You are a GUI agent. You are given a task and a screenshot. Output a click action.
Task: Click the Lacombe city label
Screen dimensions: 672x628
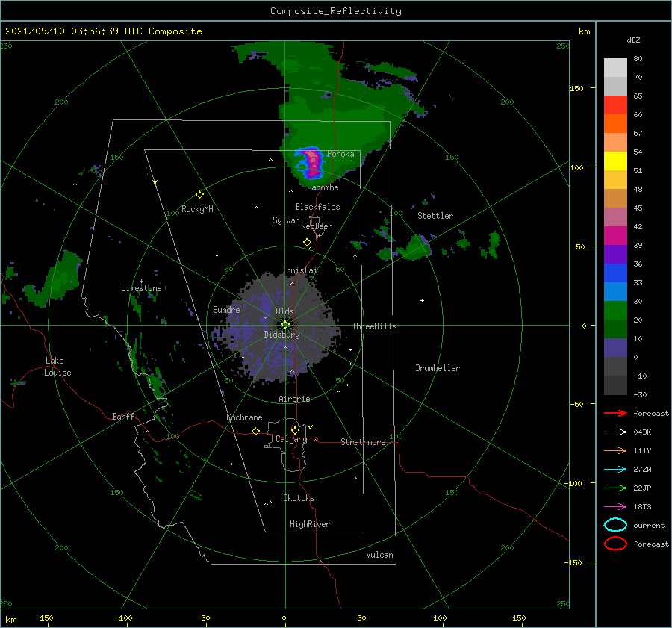coord(323,187)
